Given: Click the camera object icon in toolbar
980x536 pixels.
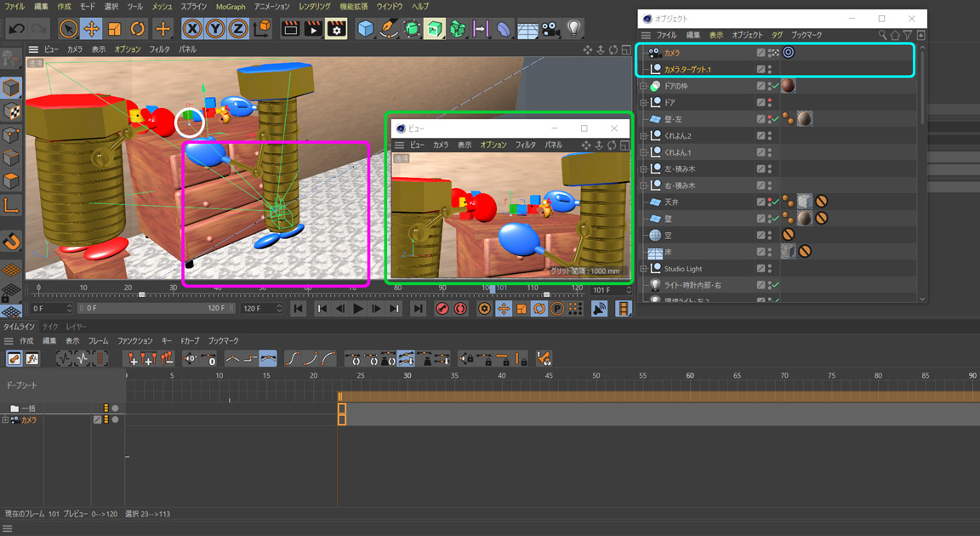Looking at the screenshot, I should [550, 29].
